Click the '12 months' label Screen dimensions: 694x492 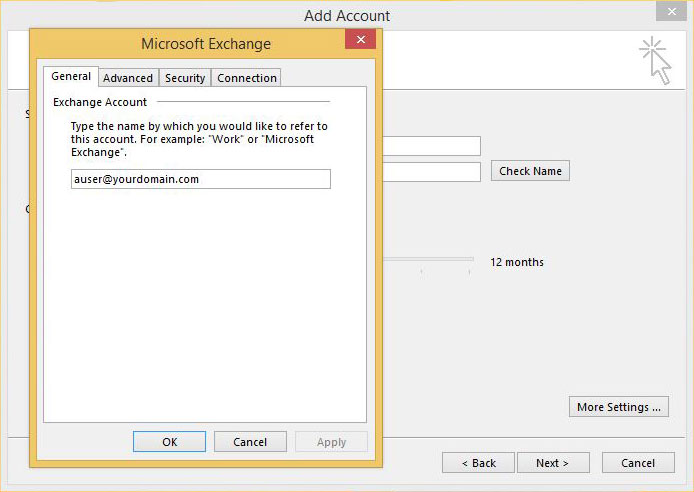[x=517, y=262]
